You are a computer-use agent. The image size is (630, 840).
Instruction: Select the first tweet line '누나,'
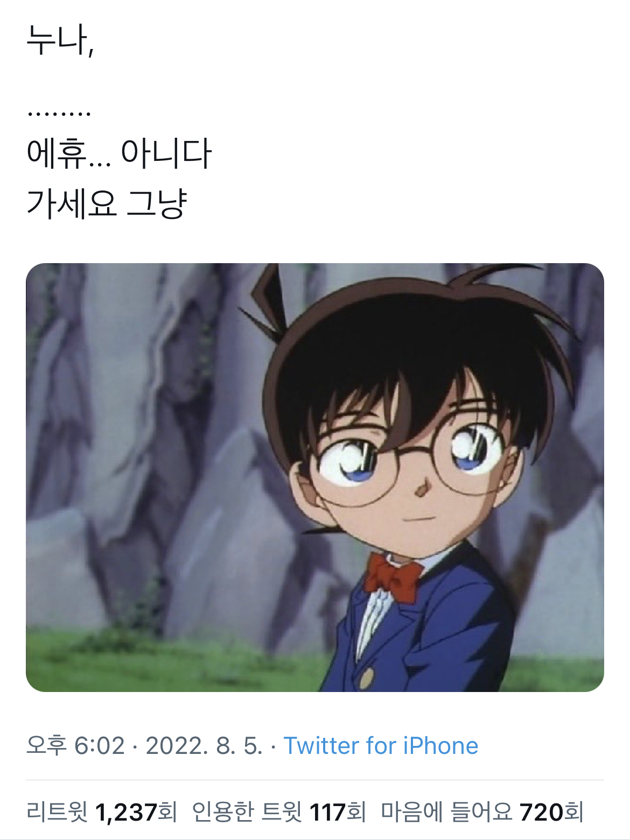click(60, 41)
